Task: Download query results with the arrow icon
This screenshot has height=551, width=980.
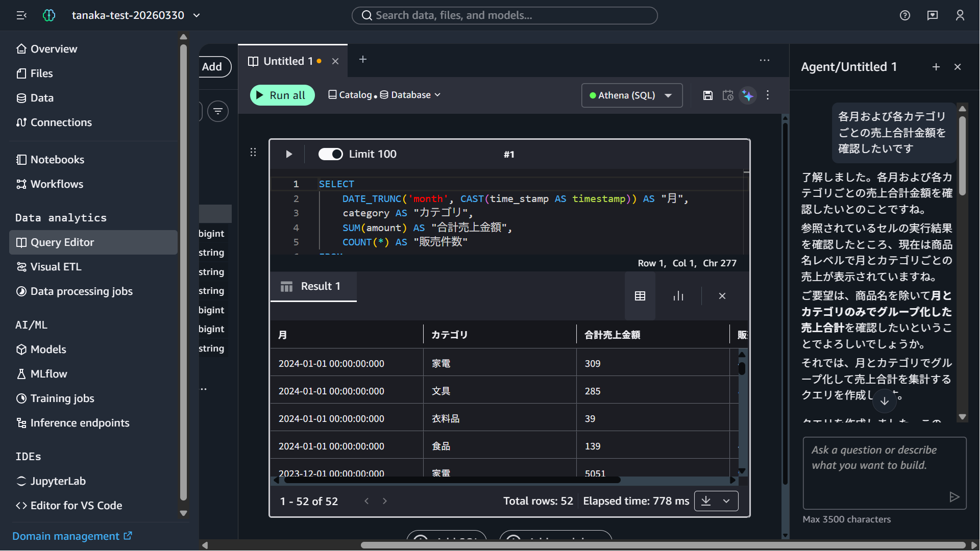Action: pos(706,501)
